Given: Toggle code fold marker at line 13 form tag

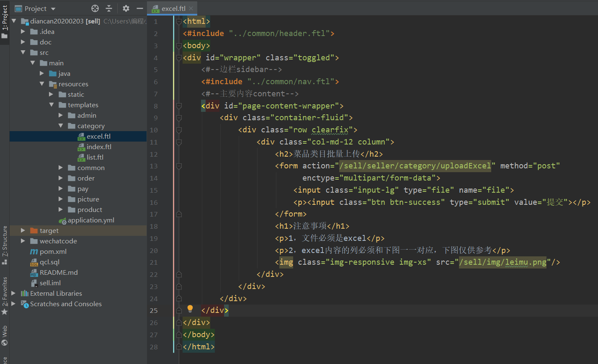Looking at the screenshot, I should (179, 166).
